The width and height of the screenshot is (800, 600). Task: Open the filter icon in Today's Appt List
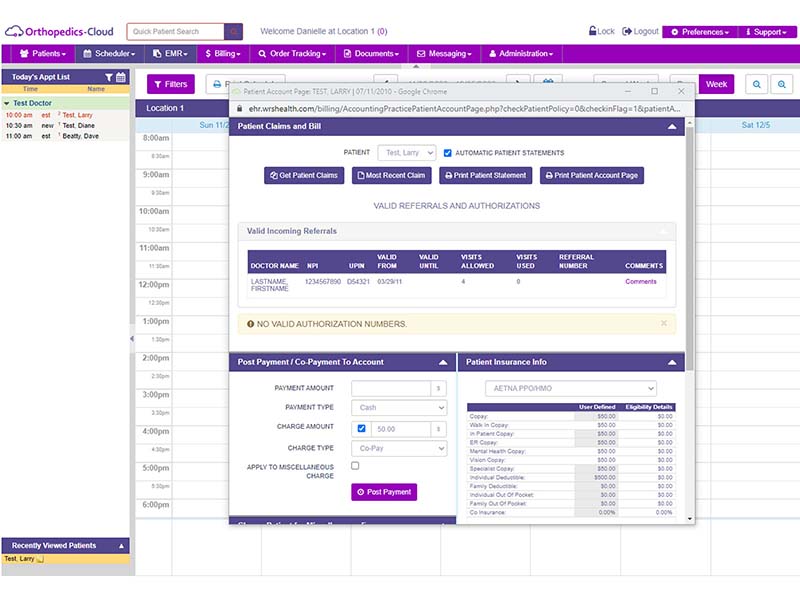[x=109, y=77]
